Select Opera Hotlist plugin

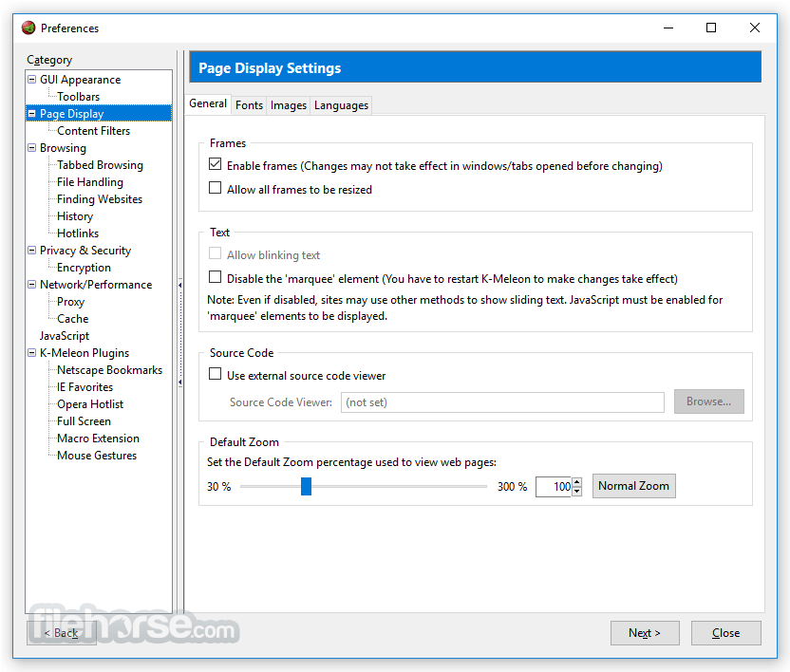point(90,404)
